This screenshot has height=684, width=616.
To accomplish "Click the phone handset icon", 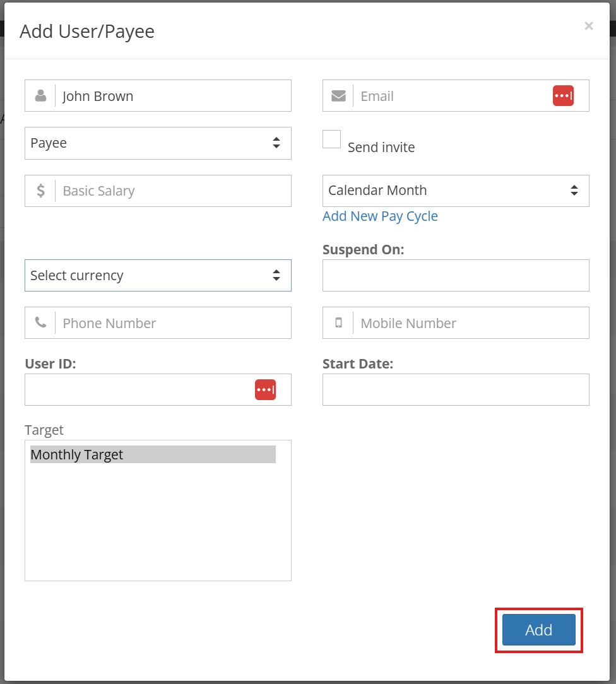I will pos(40,323).
